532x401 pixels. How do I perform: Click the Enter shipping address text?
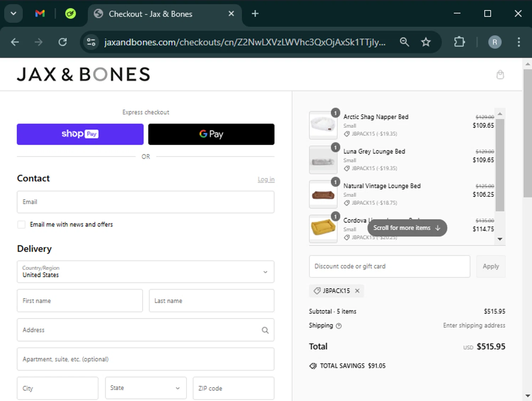coord(474,325)
